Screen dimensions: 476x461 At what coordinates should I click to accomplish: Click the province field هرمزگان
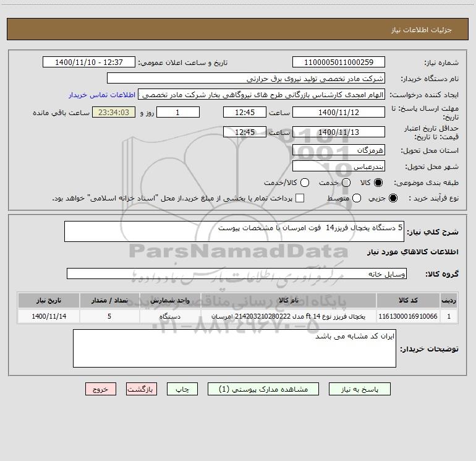tap(339, 150)
